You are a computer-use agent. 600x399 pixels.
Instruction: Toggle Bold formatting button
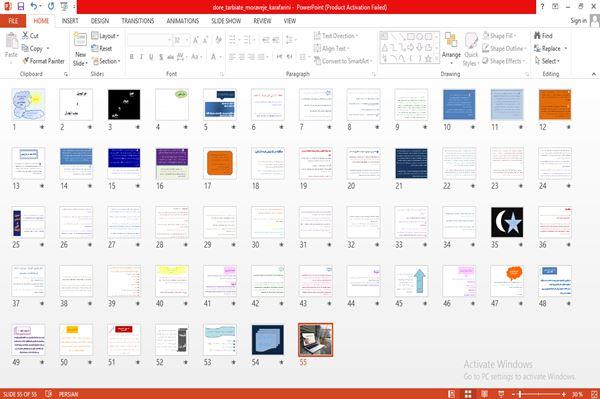132,57
